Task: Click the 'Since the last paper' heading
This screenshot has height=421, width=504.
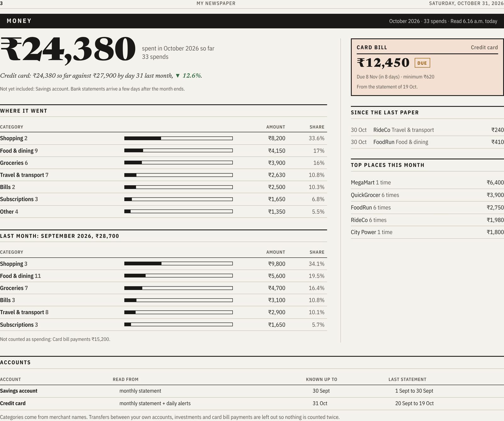Action: 385,112
